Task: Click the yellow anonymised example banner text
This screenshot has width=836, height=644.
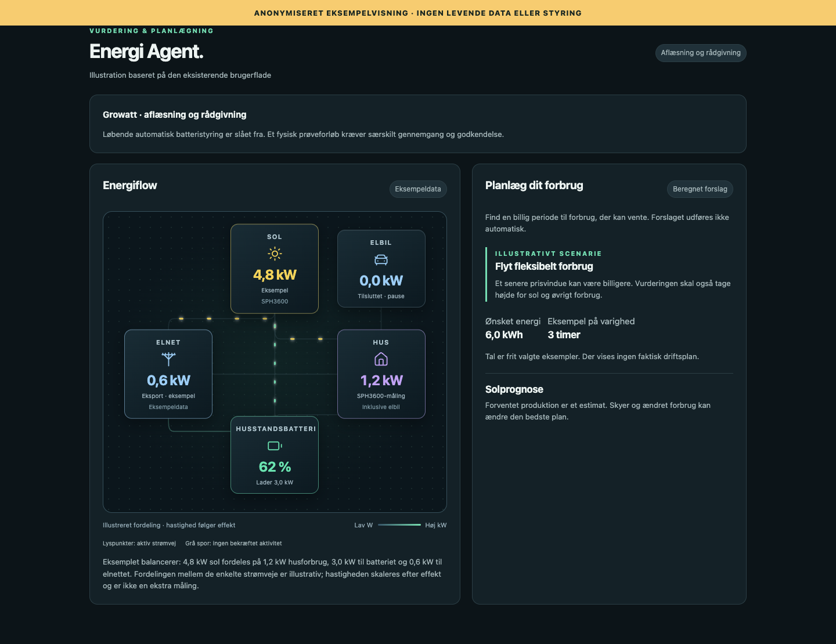Action: click(x=418, y=13)
